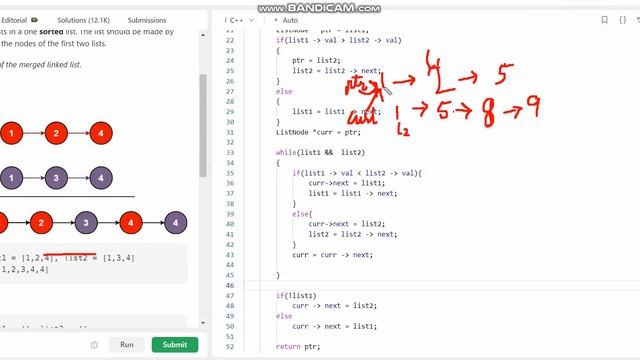Bookmark the code with the bookmark icon
The width and height of the screenshot is (640, 360).
click(604, 20)
